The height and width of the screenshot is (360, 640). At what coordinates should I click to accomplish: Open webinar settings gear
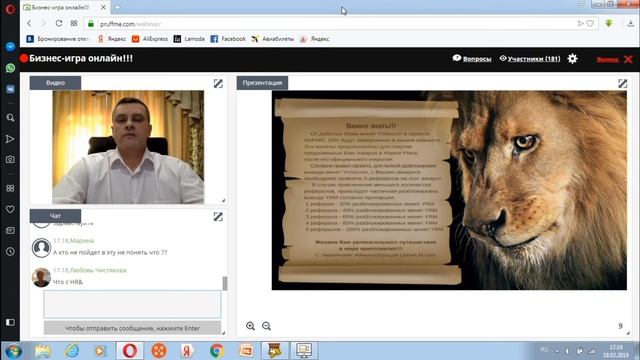click(x=572, y=59)
